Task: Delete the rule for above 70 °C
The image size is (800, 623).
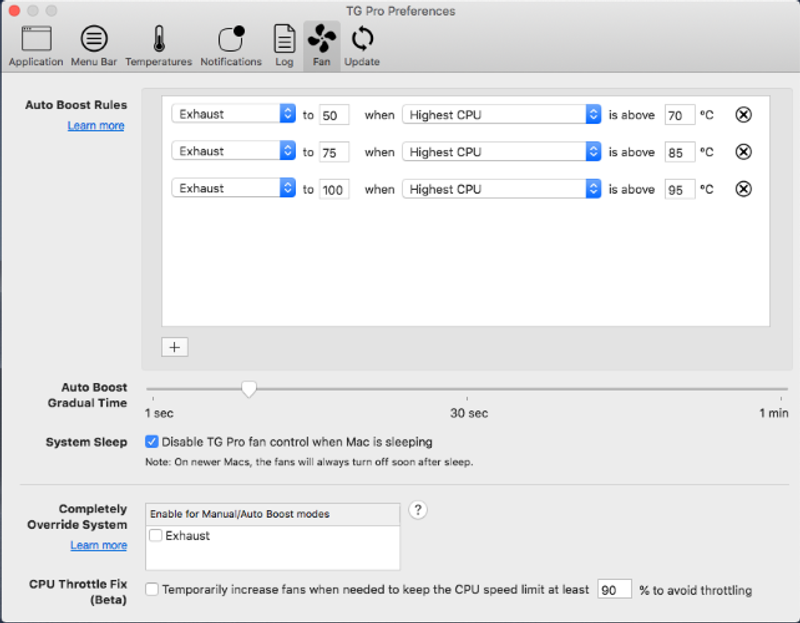Action: 743,115
